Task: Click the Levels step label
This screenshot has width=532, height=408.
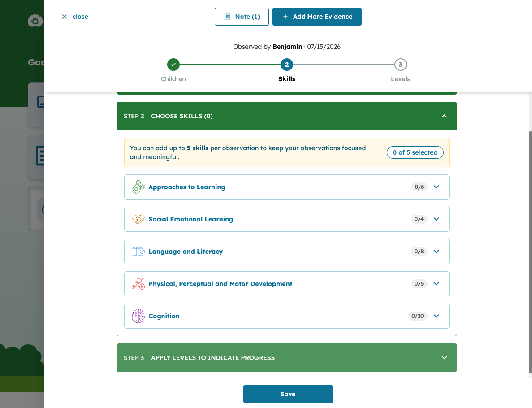Action: coord(400,79)
